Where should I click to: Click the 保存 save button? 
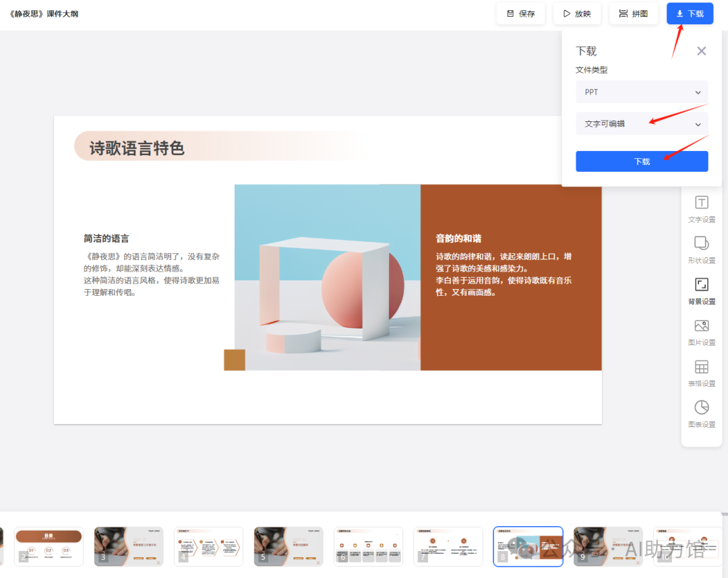tap(520, 13)
